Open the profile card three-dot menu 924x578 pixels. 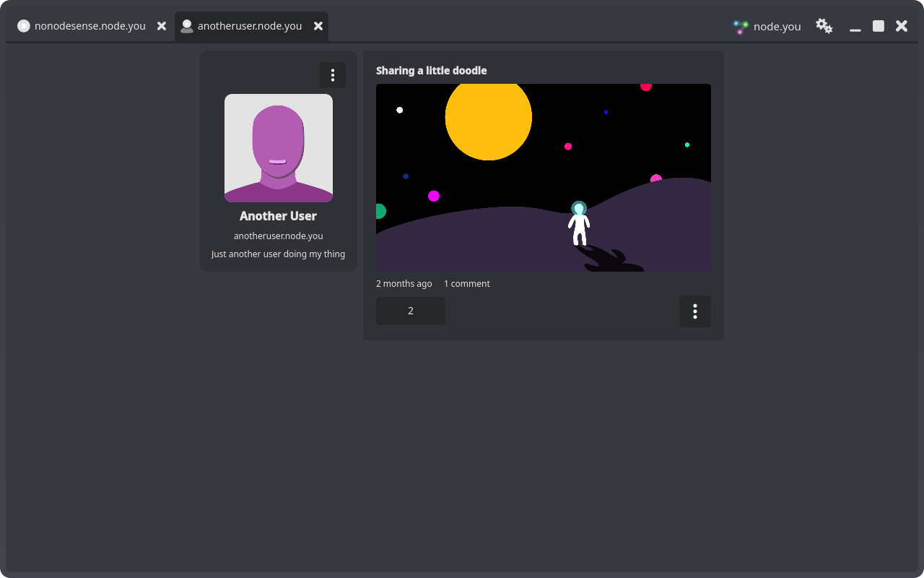(333, 75)
